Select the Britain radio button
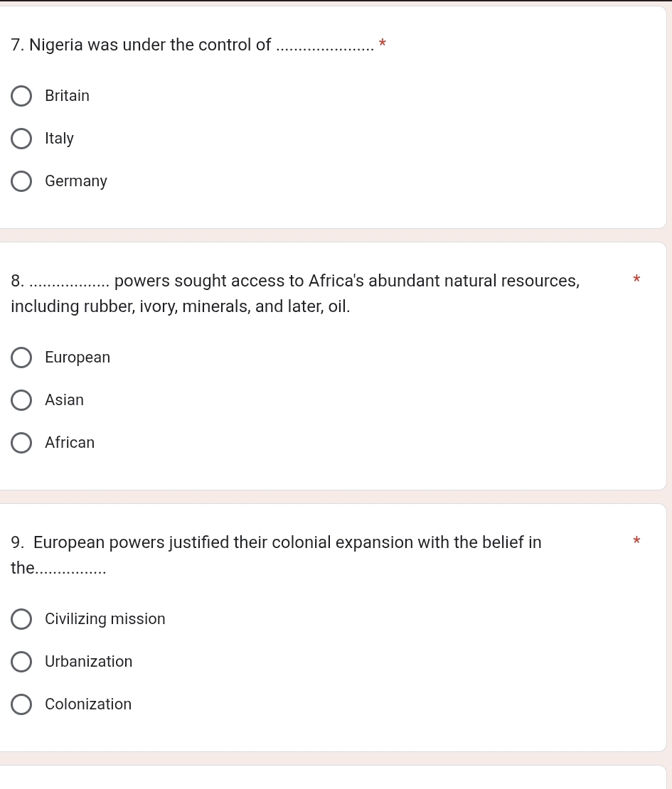 click(21, 96)
